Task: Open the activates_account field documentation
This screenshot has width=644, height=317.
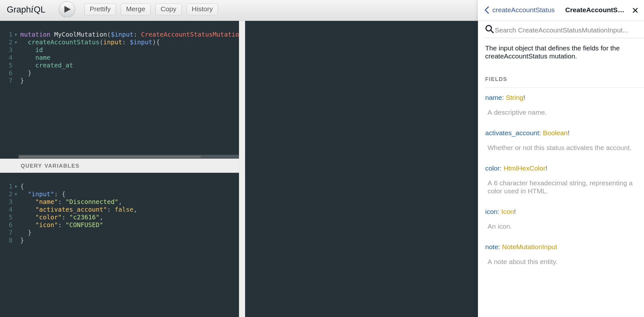Action: [x=512, y=133]
